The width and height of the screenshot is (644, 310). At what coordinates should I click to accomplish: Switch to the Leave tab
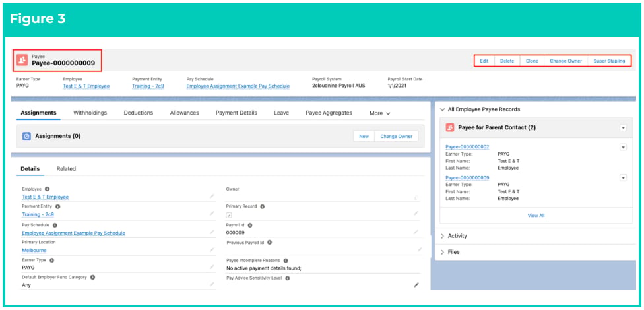[x=281, y=113]
